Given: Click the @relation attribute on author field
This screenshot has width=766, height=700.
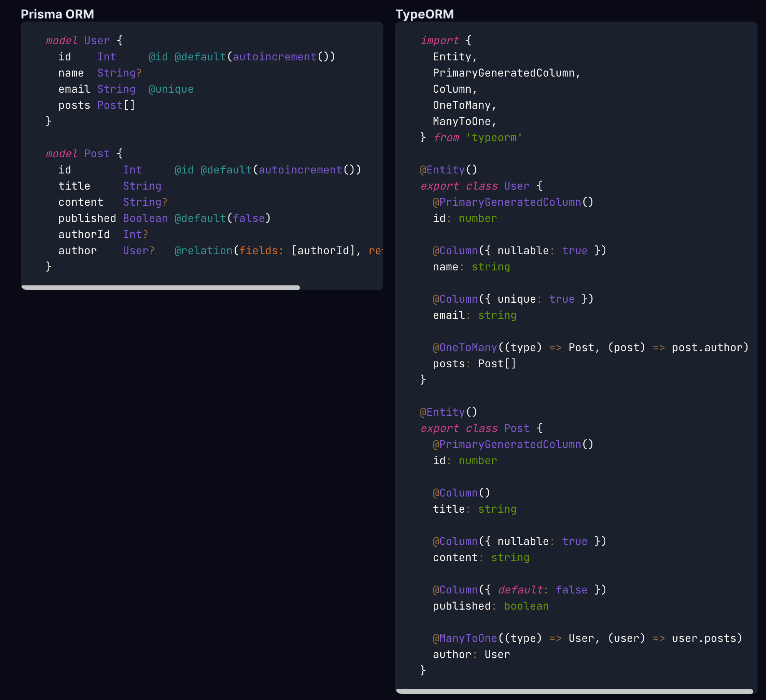Looking at the screenshot, I should click(x=203, y=251).
